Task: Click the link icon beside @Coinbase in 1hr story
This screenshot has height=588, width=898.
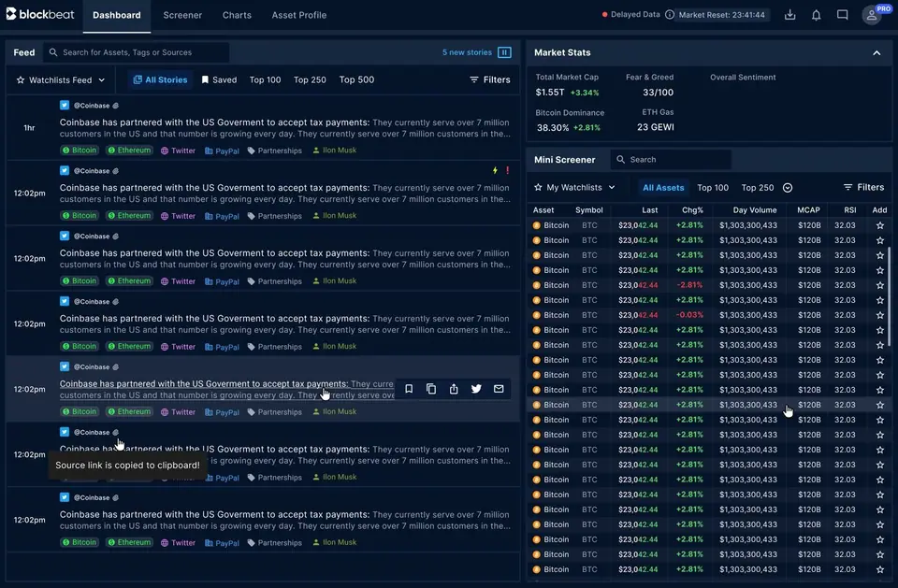Action: [x=116, y=106]
